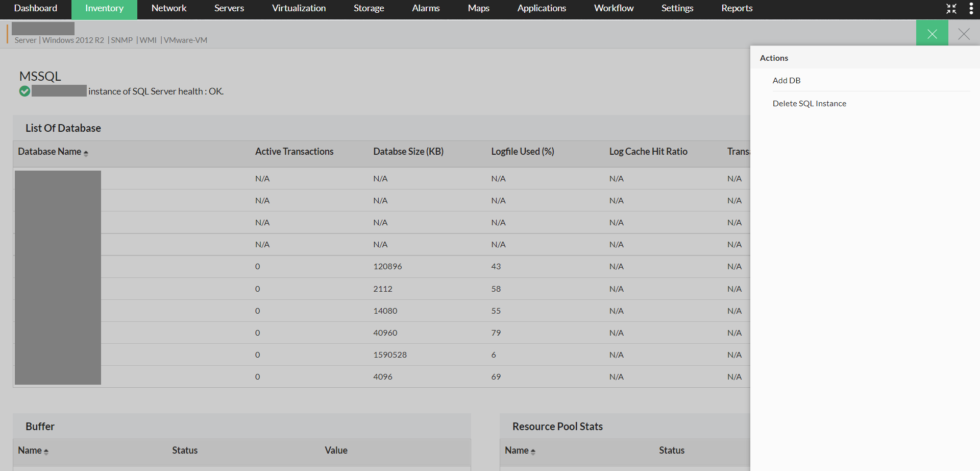This screenshot has width=980, height=471.
Task: Click database size value 4096
Action: (383, 376)
